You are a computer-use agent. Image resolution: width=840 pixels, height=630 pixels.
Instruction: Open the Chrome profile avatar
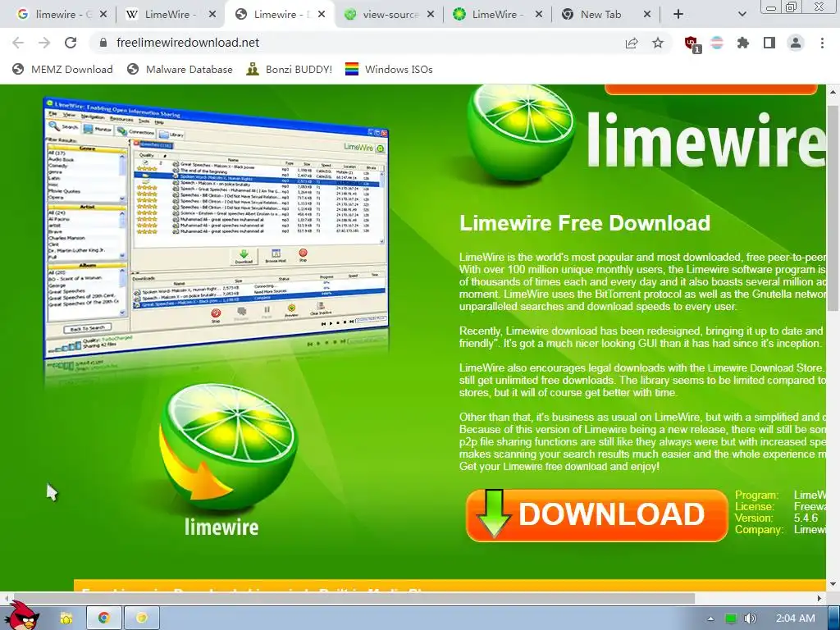tap(796, 43)
